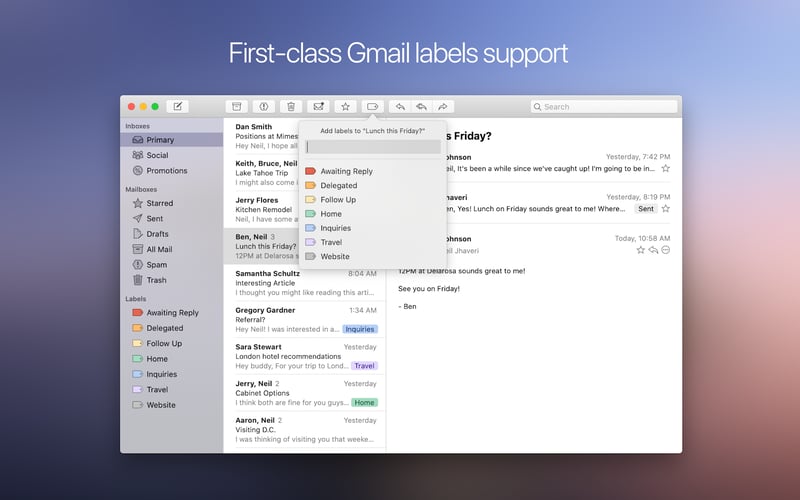
Task: Open the Drafts mailbox
Action: (x=172, y=234)
